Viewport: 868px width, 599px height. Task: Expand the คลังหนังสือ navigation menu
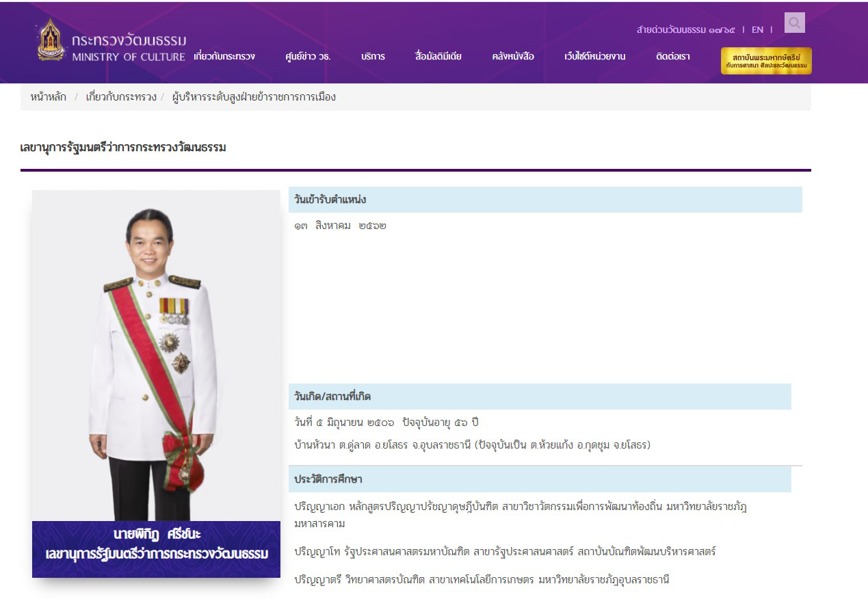pyautogui.click(x=513, y=57)
